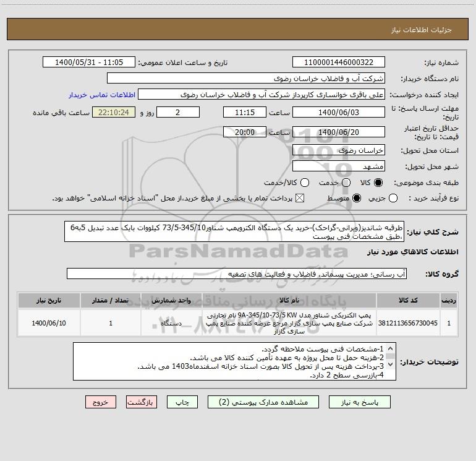Click the چاپ print button
The height and width of the screenshot is (461, 476).
coord(182,402)
